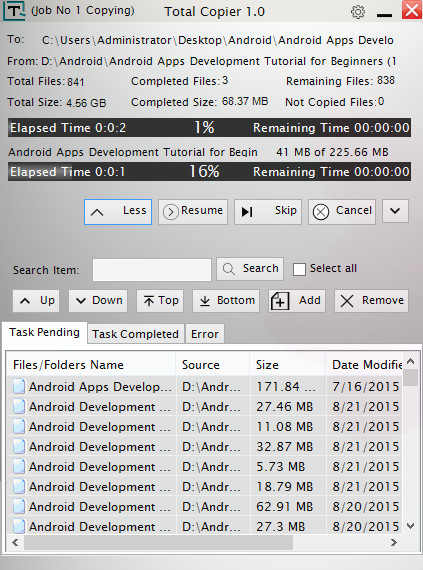Click the horizontal scrollbar right arrow
This screenshot has height=570, width=423.
pos(394,543)
